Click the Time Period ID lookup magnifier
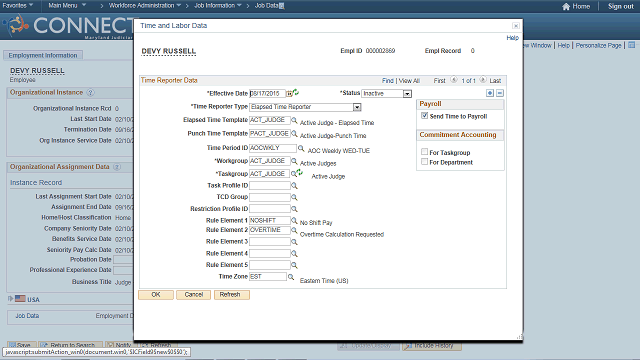The width and height of the screenshot is (640, 360). pos(301,148)
